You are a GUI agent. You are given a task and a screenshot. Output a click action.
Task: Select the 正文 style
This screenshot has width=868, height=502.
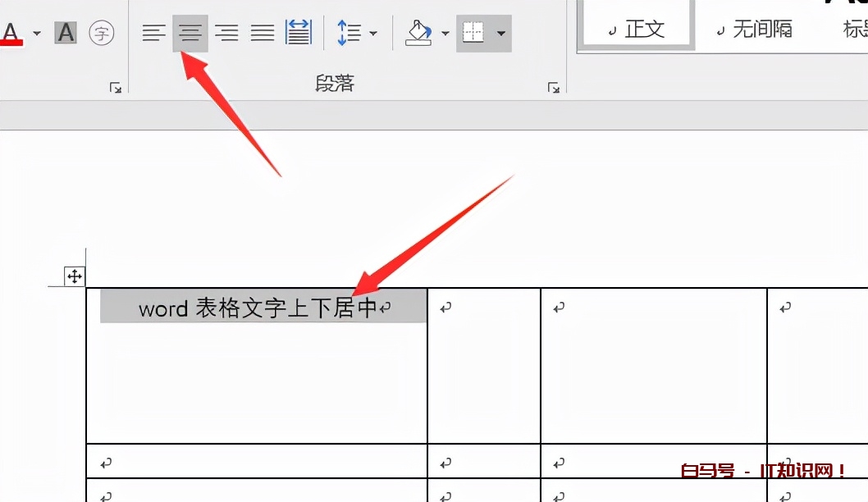(637, 30)
